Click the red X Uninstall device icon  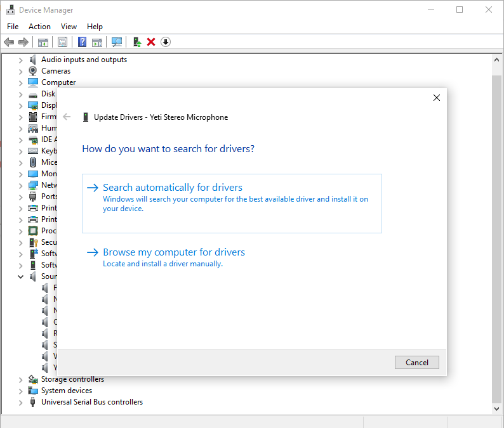click(151, 42)
